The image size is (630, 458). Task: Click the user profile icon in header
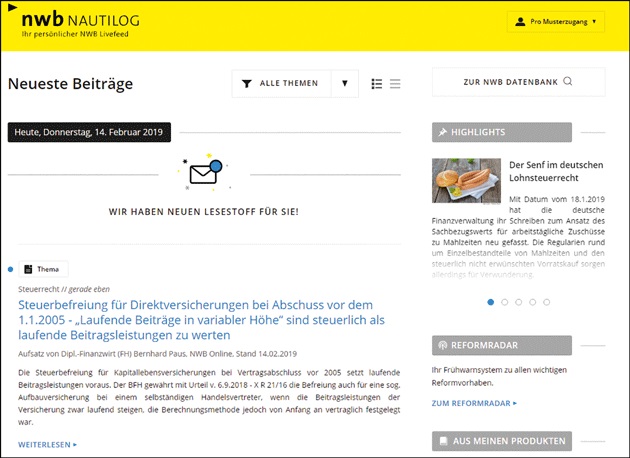tap(520, 21)
